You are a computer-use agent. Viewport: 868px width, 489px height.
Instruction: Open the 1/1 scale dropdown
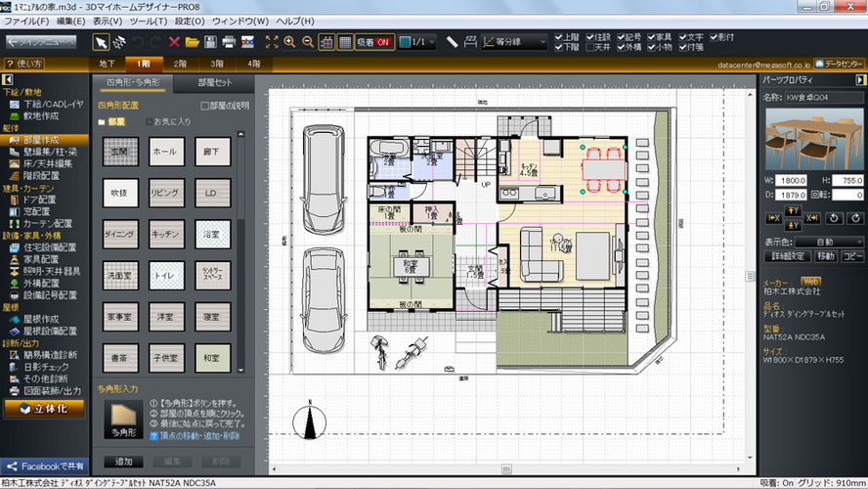point(418,42)
